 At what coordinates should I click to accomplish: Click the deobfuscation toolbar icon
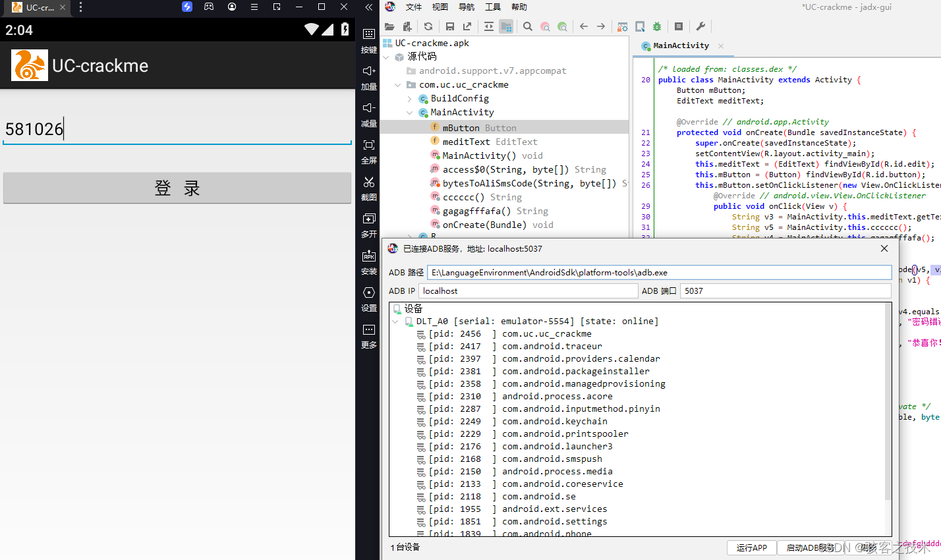[x=623, y=26]
